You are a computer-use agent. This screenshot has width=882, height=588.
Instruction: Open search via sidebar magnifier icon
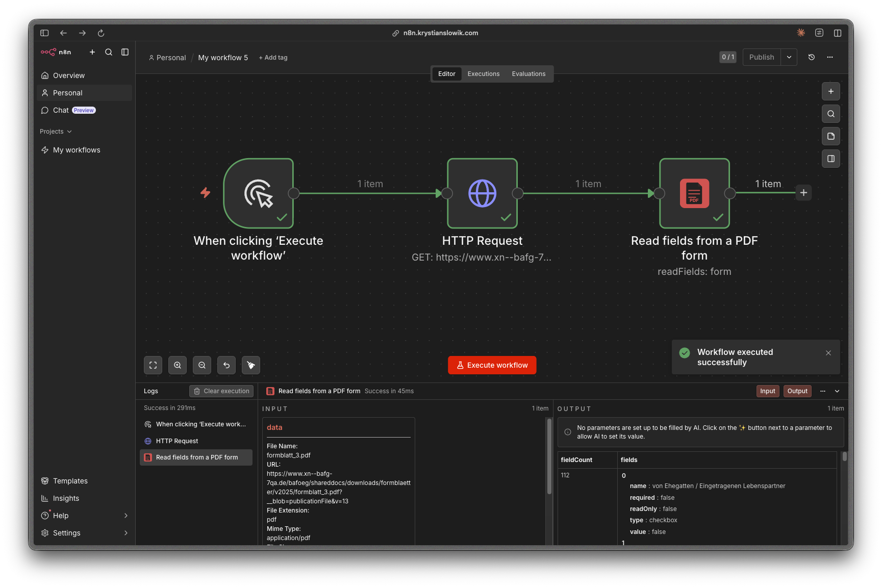tap(109, 52)
